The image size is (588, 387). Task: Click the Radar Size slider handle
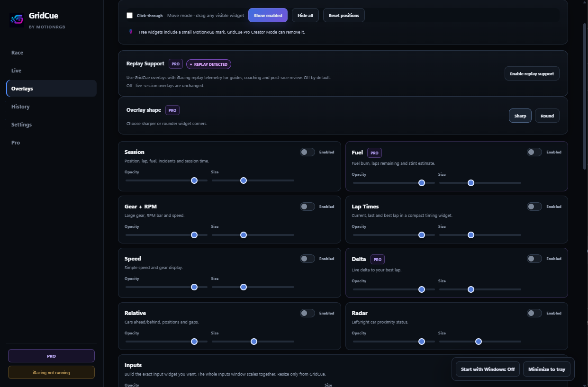479,342
